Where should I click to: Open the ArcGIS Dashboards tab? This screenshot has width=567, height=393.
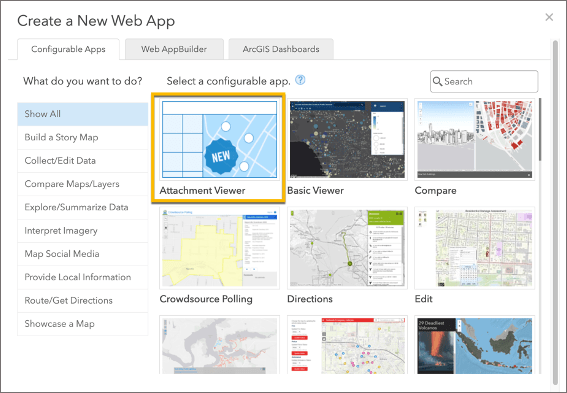pos(281,49)
